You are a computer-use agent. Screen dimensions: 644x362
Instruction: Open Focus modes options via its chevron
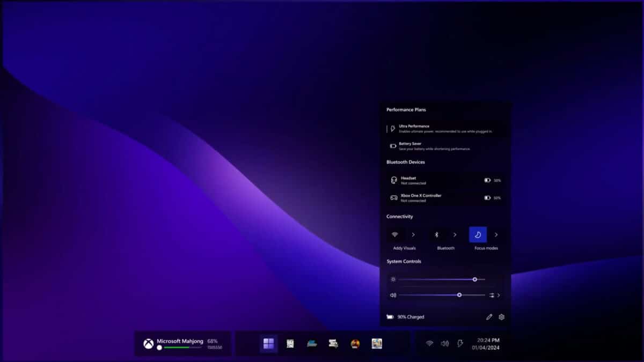pyautogui.click(x=496, y=234)
